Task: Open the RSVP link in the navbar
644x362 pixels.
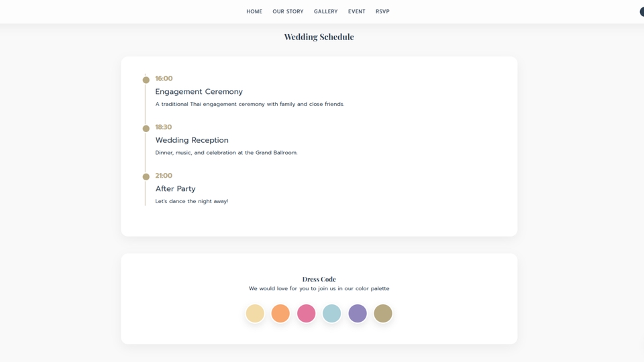Action: point(382,11)
